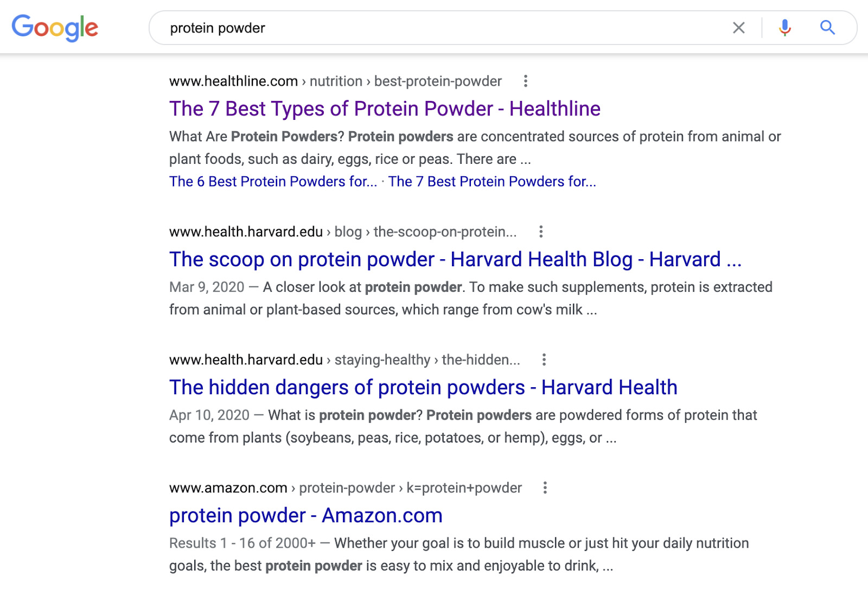868x590 pixels.
Task: Click the Healthline result description snippet
Action: click(475, 148)
